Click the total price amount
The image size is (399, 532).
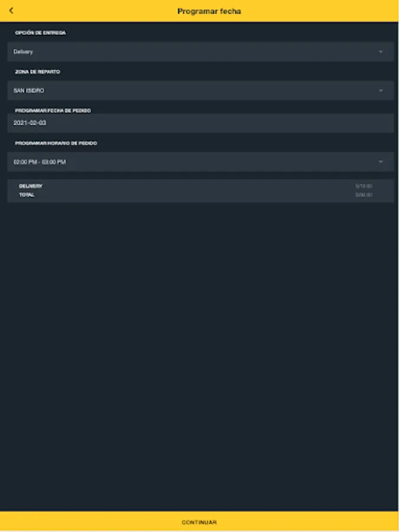tap(364, 195)
